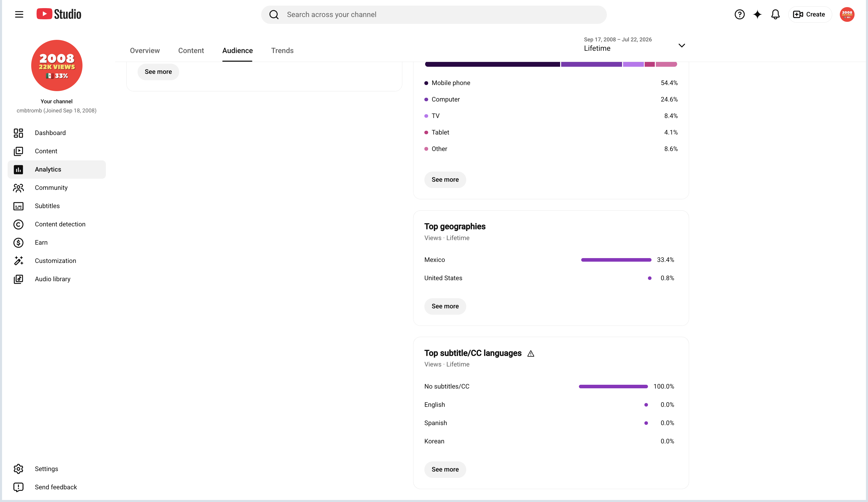Open Customization in the sidebar
This screenshot has width=868, height=502.
[57, 261]
